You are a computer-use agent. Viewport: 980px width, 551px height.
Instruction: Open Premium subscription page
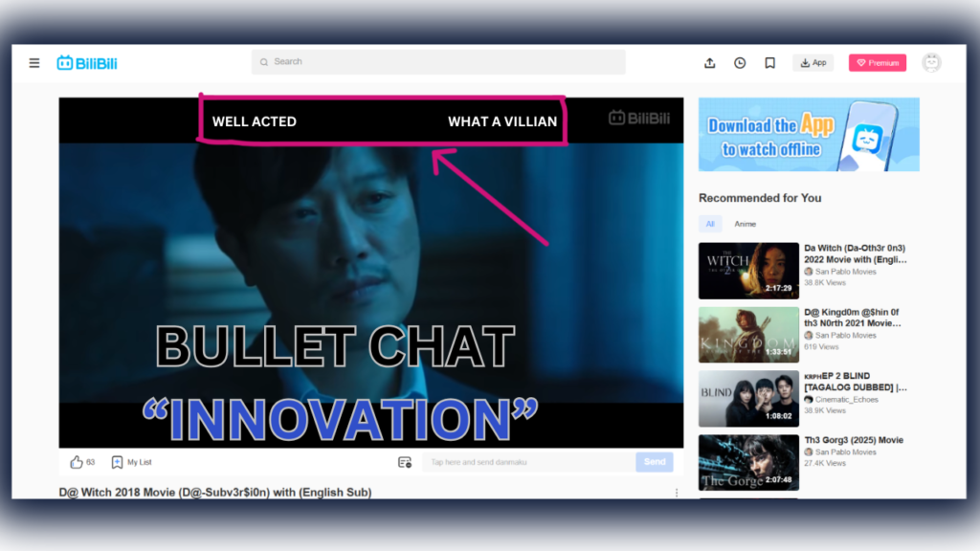(877, 62)
